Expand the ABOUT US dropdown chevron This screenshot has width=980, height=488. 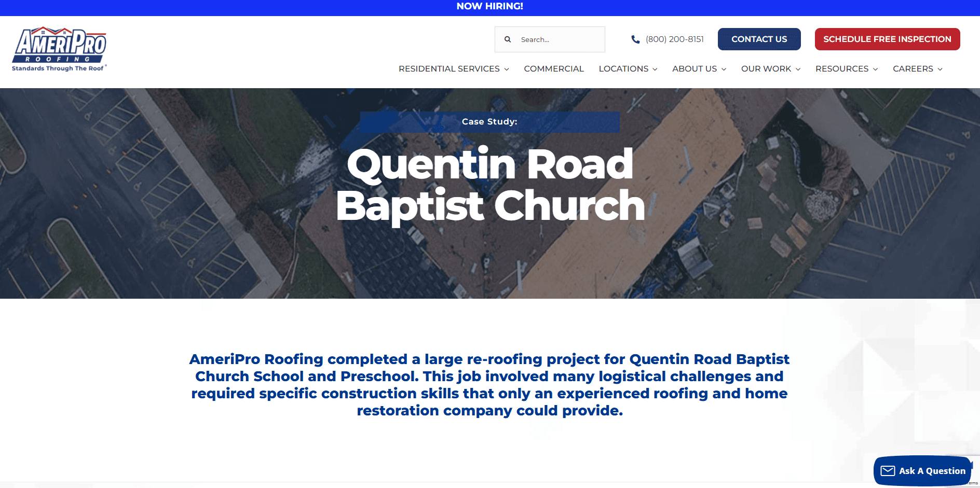(724, 69)
